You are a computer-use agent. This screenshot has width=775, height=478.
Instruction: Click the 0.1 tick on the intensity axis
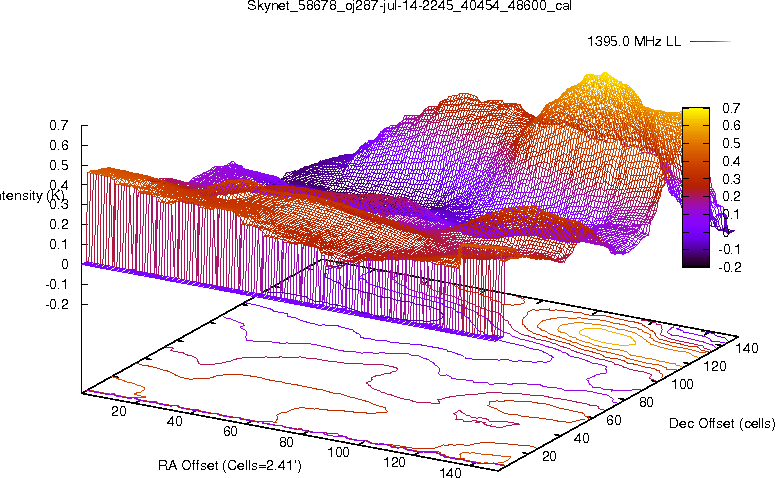pyautogui.click(x=58, y=244)
